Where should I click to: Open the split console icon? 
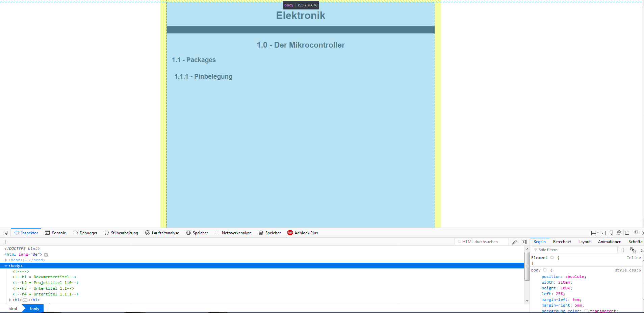[x=603, y=233]
